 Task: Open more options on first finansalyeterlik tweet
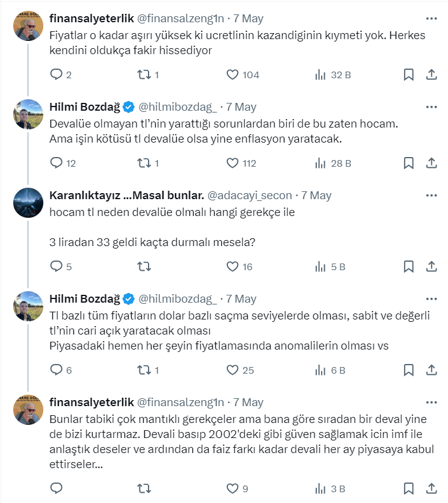click(x=431, y=19)
